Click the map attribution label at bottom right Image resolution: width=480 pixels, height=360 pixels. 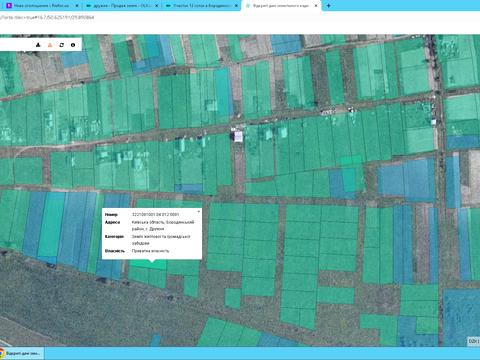coord(474,341)
